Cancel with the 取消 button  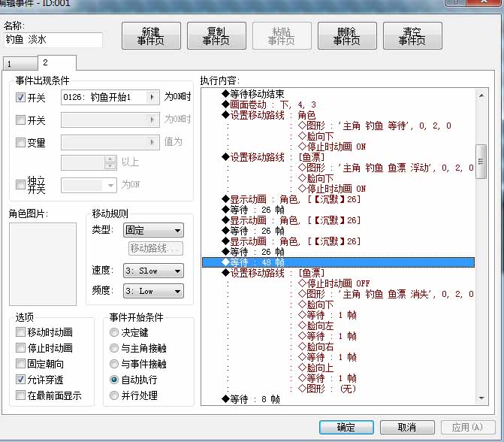pyautogui.click(x=407, y=427)
